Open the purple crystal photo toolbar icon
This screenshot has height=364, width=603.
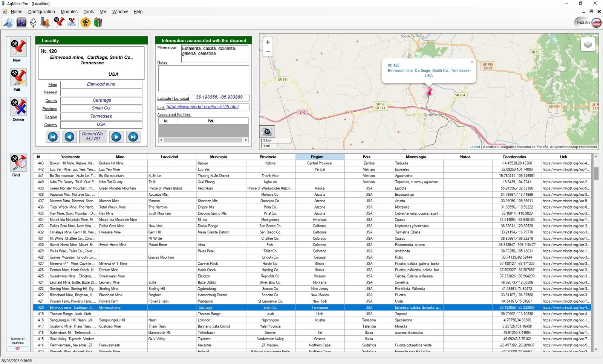coord(21,23)
